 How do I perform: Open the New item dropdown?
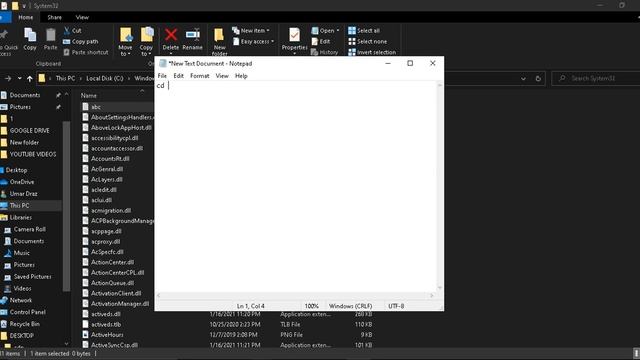[251, 31]
